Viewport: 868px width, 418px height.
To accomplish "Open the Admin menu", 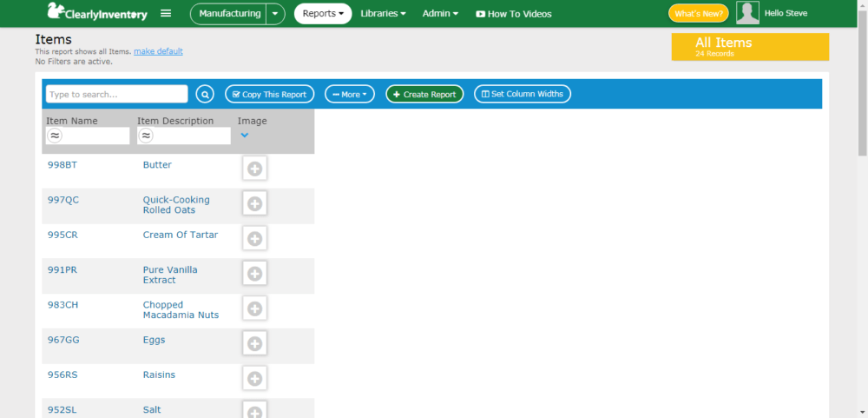I will [x=440, y=13].
